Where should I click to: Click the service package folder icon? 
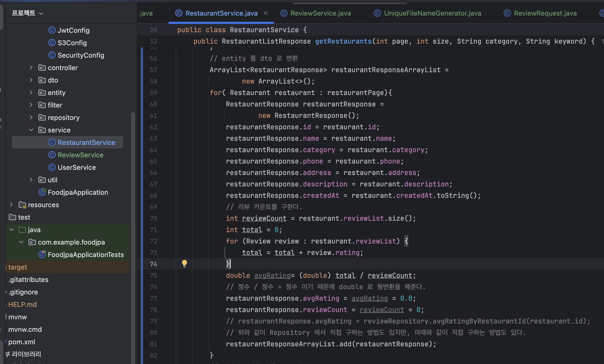pos(42,130)
